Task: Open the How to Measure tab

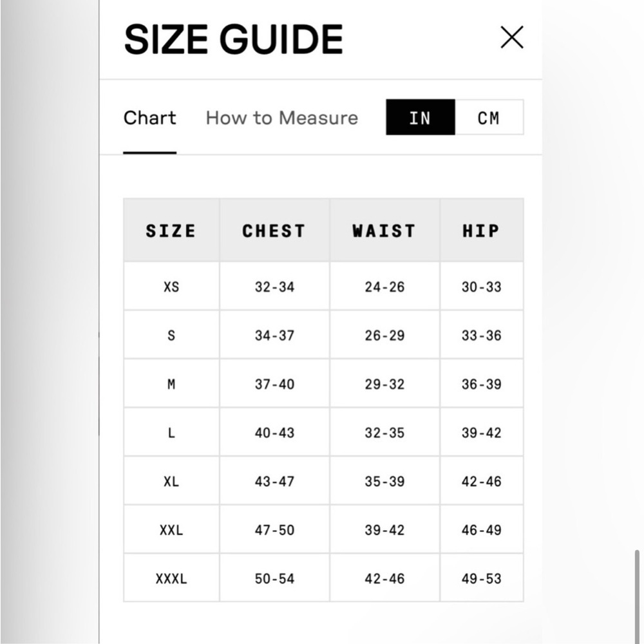Action: point(282,118)
